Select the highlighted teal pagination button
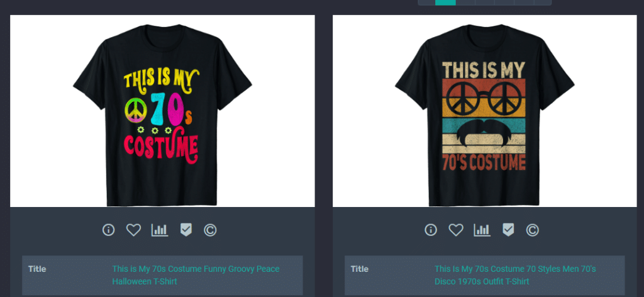The width and height of the screenshot is (644, 297). click(445, 3)
